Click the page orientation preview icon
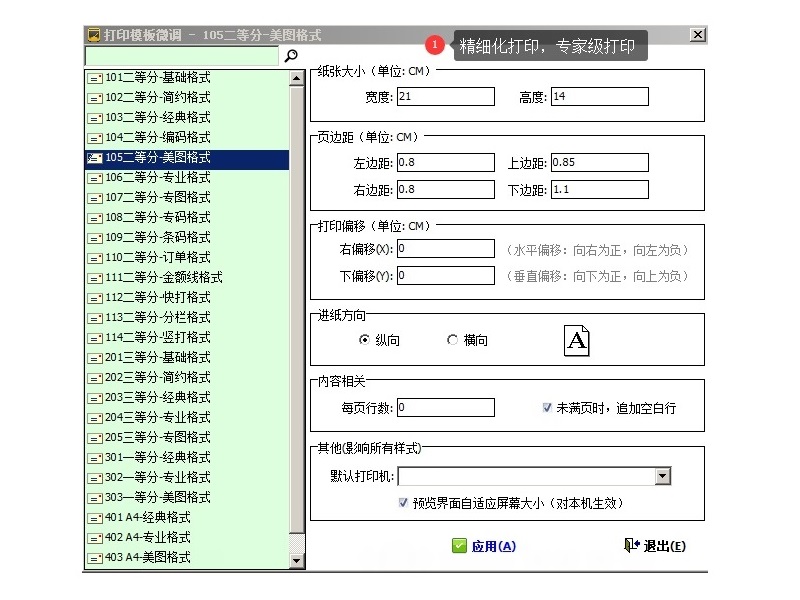The width and height of the screenshot is (800, 600). (x=577, y=340)
